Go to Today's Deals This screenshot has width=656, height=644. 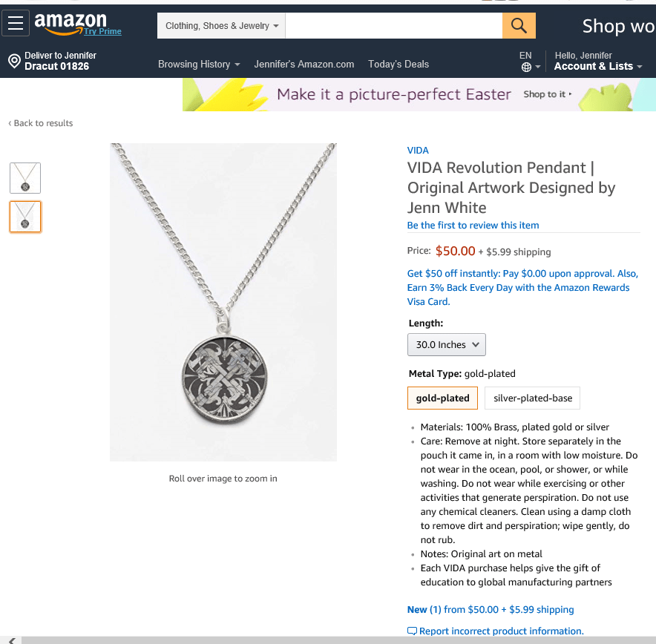pyautogui.click(x=398, y=64)
